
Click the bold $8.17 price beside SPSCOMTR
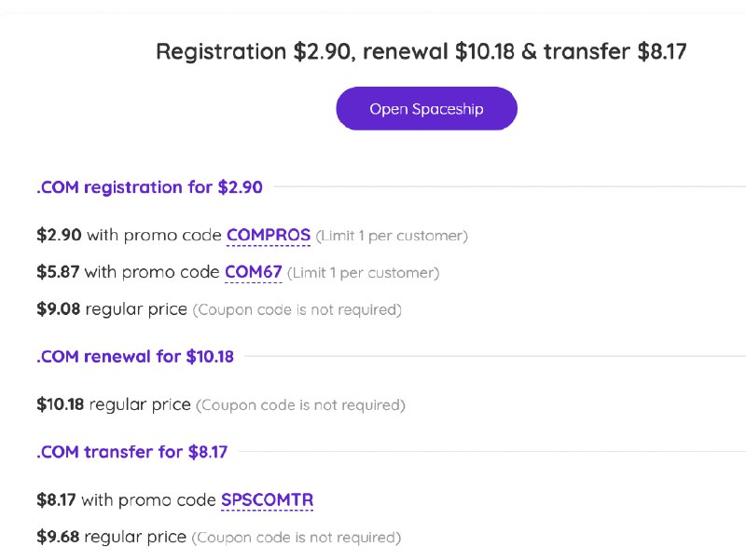coord(57,500)
